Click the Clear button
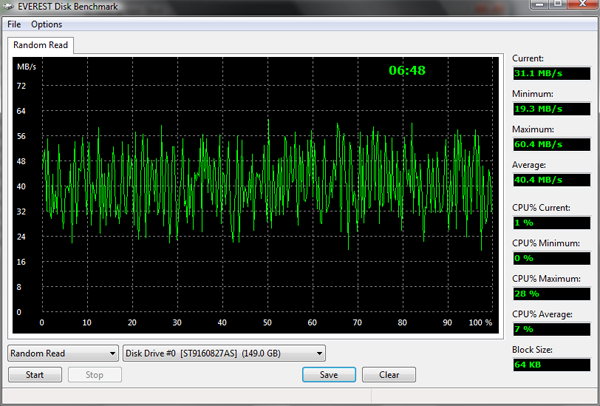Viewport: 600px width, 406px height. (389, 375)
